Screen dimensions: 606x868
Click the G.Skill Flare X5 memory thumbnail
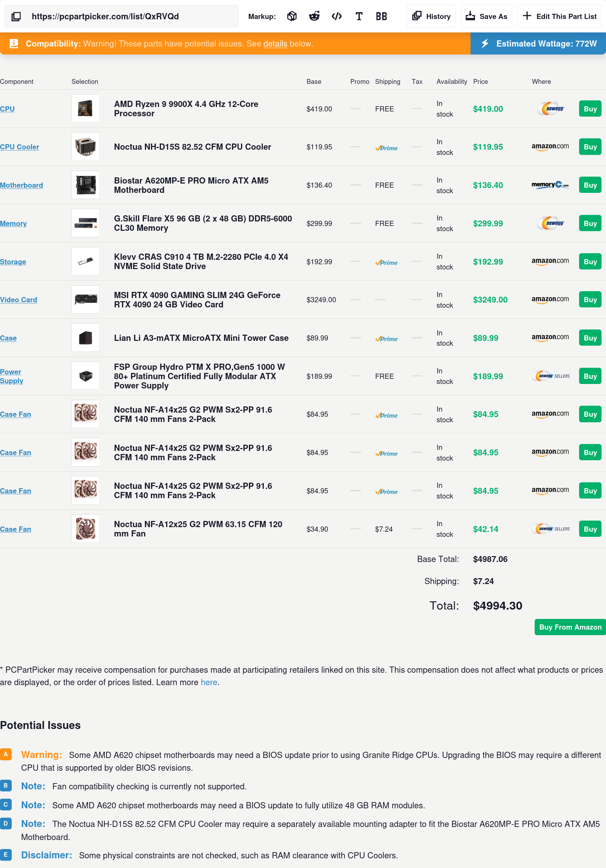(85, 223)
